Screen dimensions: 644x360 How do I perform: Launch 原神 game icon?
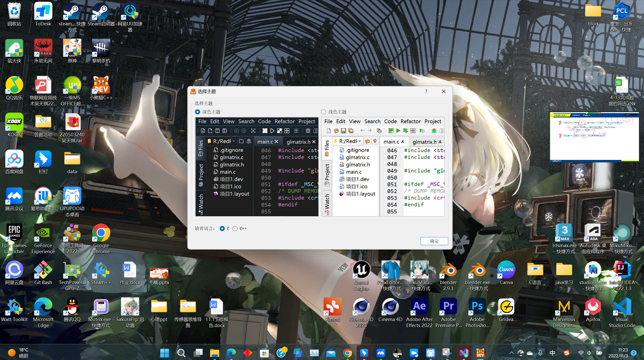(x=72, y=51)
